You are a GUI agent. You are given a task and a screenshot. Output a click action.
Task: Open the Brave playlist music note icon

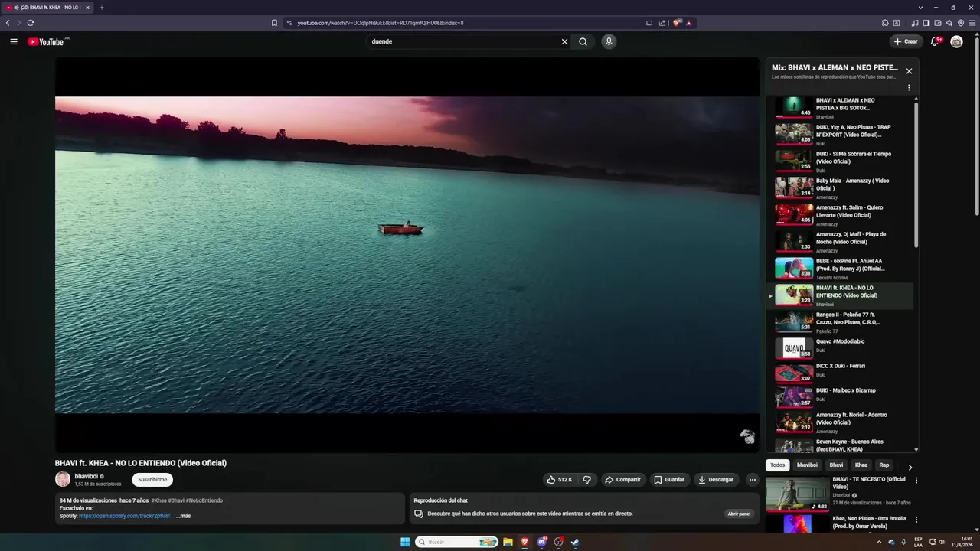(915, 23)
